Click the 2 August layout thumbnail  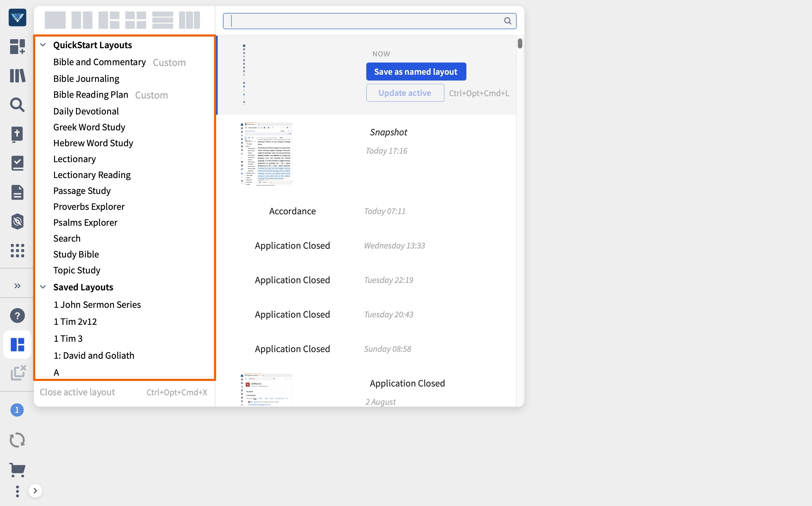tap(266, 390)
